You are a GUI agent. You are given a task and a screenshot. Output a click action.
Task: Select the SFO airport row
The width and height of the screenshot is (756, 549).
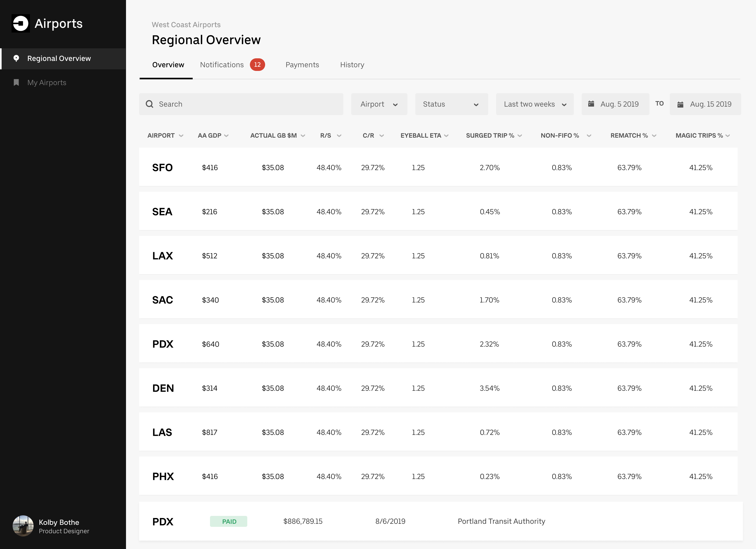point(438,167)
